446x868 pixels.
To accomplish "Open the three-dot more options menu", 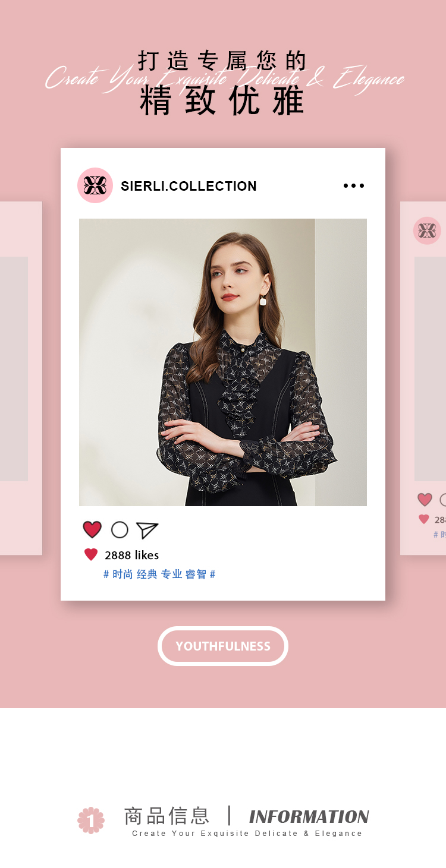I will [354, 186].
